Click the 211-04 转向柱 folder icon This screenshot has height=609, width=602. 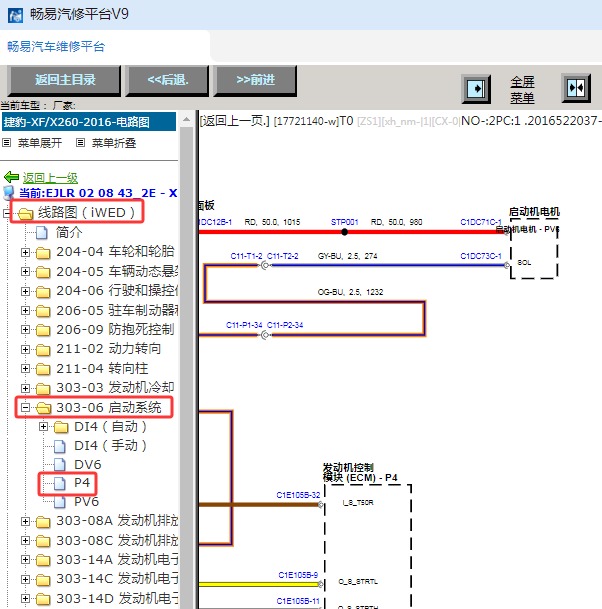click(x=43, y=369)
